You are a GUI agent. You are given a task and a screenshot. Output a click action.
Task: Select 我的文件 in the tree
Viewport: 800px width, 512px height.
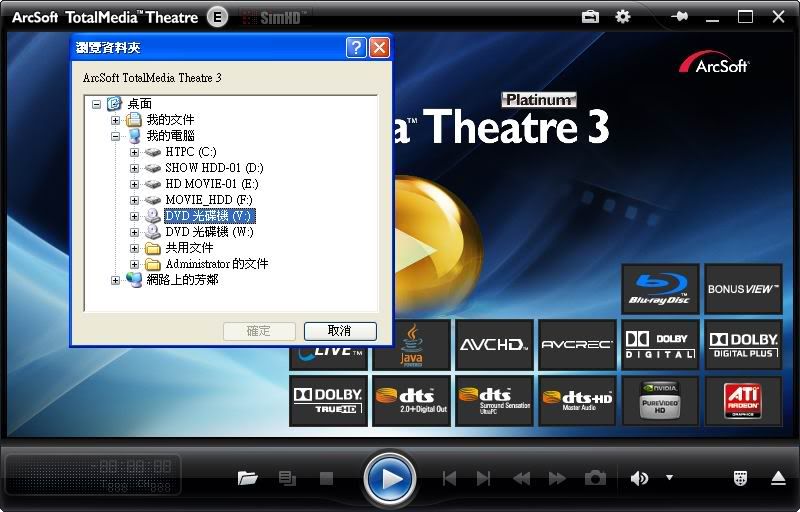coord(170,120)
